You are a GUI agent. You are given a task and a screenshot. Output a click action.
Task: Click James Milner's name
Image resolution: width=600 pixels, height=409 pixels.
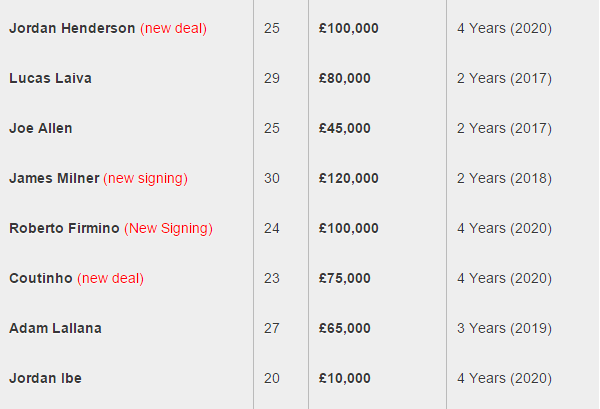pos(54,178)
